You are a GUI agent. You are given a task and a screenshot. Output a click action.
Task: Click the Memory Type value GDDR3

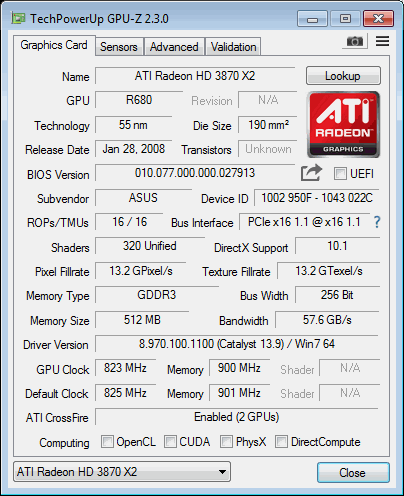(157, 295)
